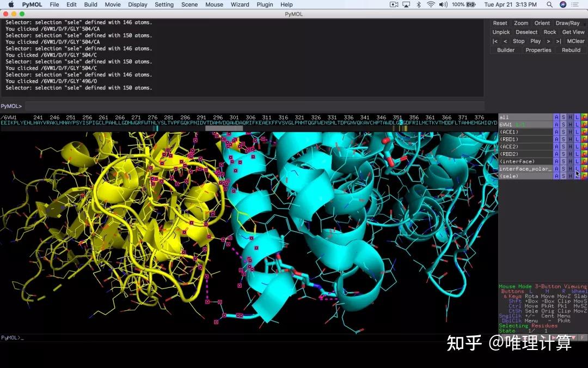This screenshot has height=368, width=588.
Task: Open Spotlight search magnifier
Action: 549,4
